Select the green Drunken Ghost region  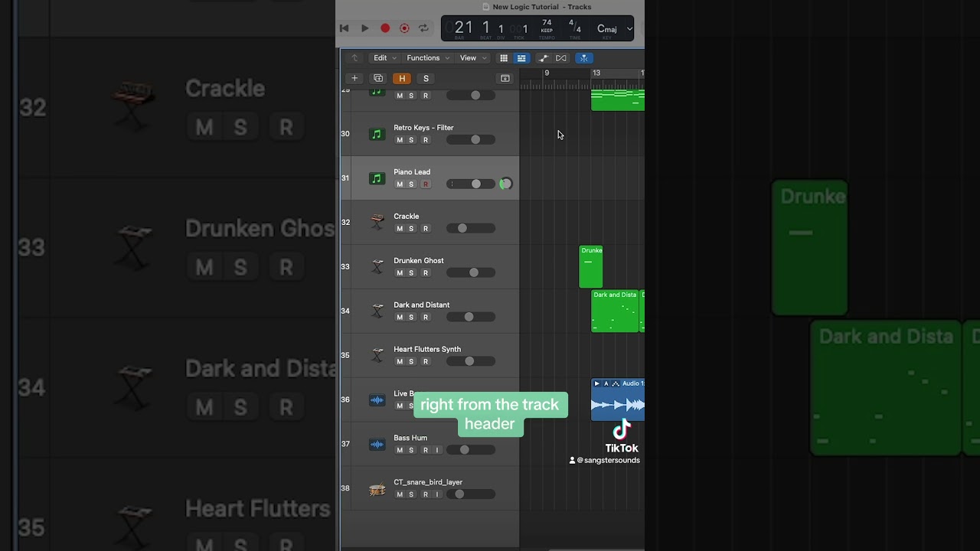tap(591, 266)
